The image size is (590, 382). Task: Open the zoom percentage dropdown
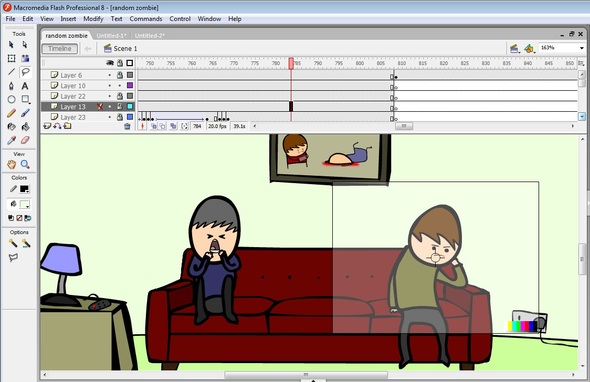[581, 48]
